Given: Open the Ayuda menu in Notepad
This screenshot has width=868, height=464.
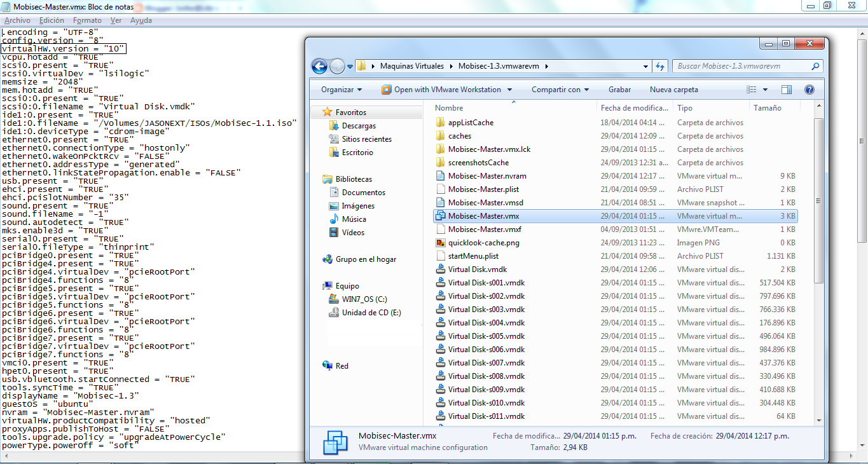Looking at the screenshot, I should pos(141,20).
